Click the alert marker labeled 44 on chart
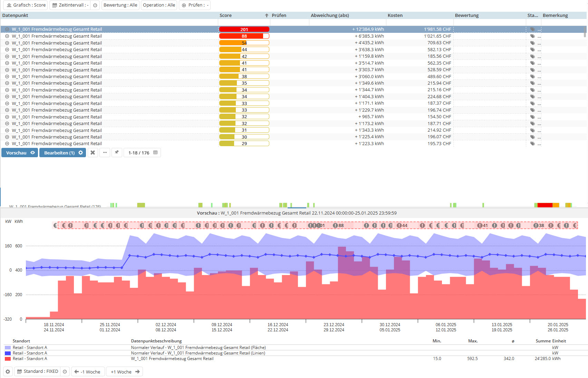588x378 pixels. click(x=399, y=226)
